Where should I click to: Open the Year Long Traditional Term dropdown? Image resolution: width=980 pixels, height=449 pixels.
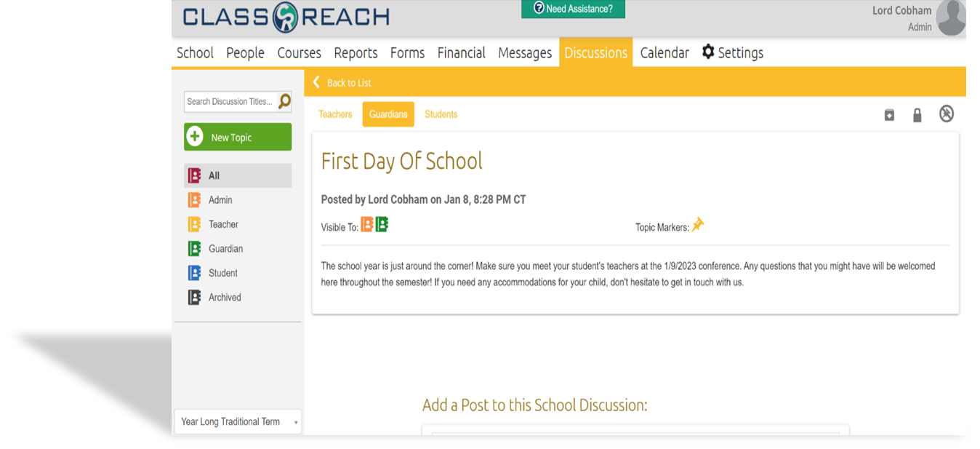(238, 421)
